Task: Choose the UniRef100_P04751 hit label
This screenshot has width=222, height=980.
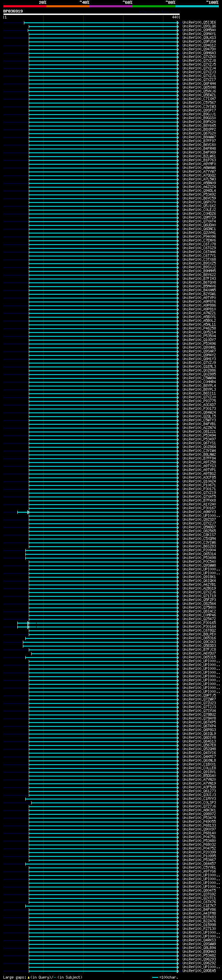Action: click(199, 837)
